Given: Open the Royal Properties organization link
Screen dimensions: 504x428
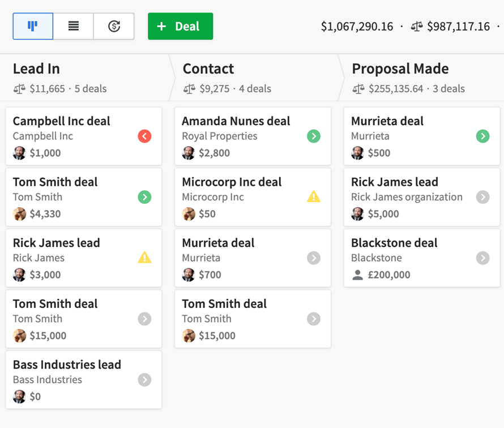Looking at the screenshot, I should pos(220,136).
